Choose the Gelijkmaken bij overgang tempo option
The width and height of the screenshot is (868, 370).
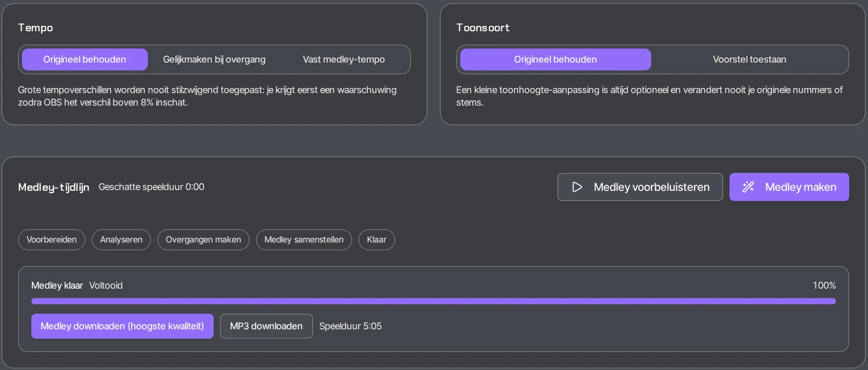click(x=214, y=59)
